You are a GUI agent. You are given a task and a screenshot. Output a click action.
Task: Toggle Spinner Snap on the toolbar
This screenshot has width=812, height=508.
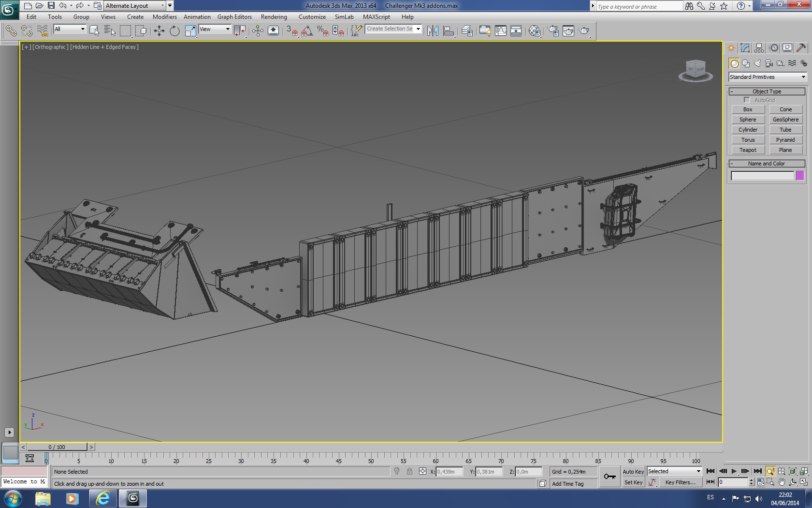click(x=338, y=31)
